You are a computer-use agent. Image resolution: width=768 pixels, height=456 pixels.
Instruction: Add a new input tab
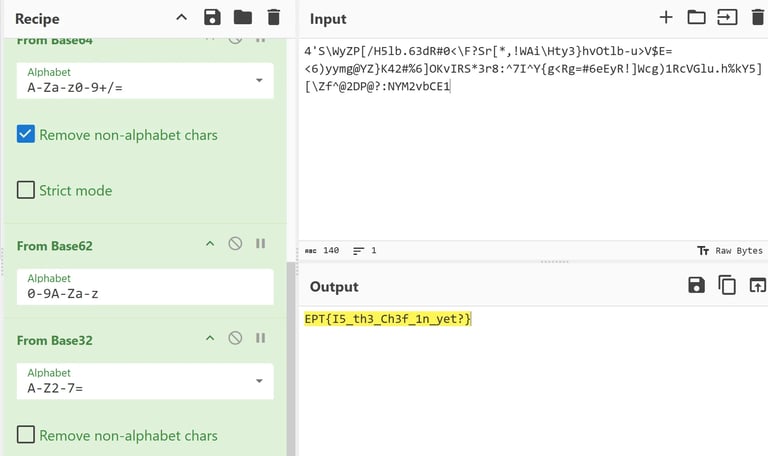[666, 17]
